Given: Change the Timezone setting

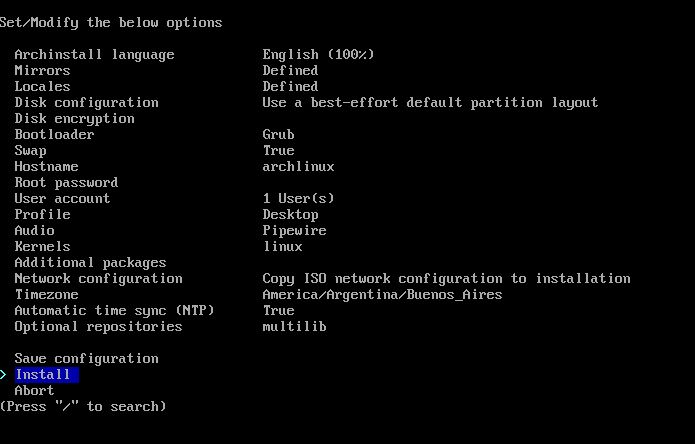Looking at the screenshot, I should 47,295.
